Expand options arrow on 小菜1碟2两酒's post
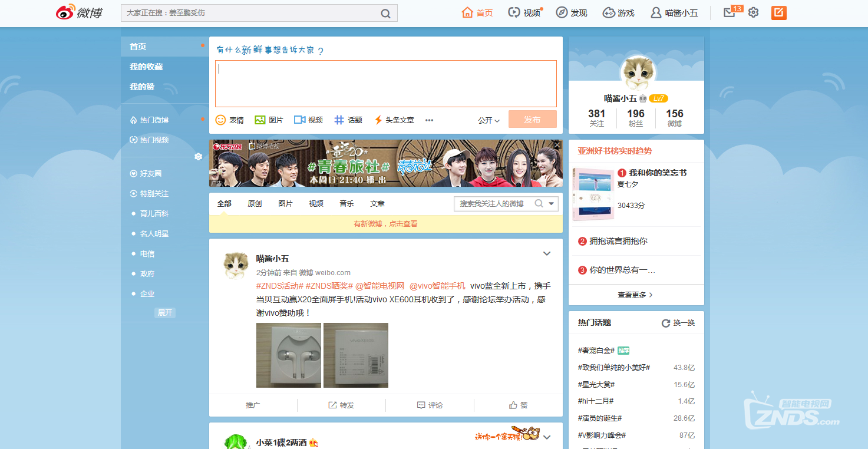The image size is (868, 449). (x=547, y=437)
